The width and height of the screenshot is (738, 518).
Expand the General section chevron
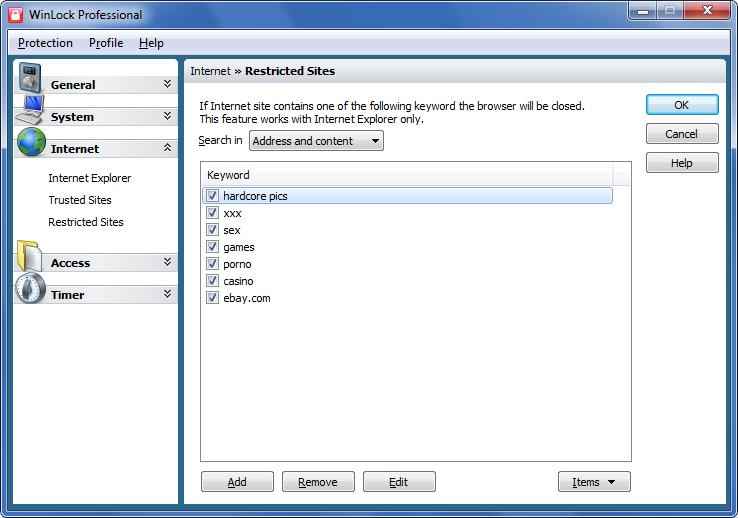pos(167,84)
